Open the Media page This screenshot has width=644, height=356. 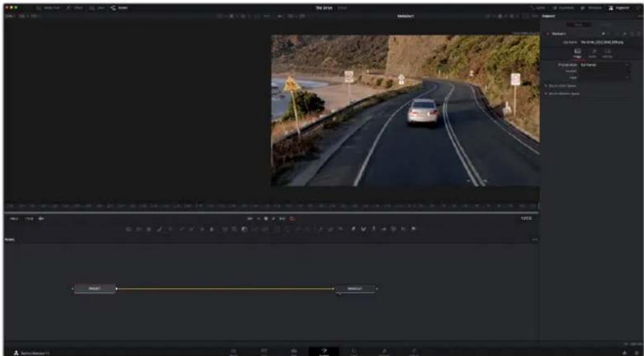click(x=233, y=352)
